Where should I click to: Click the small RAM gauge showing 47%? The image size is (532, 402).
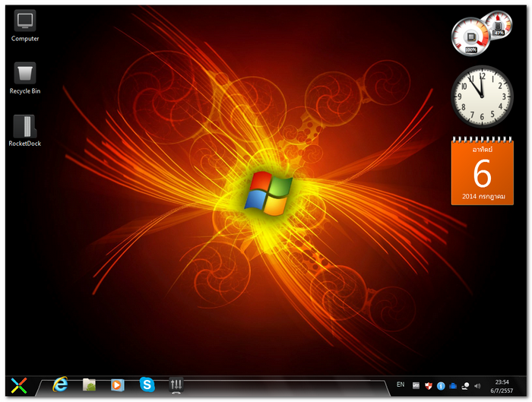pyautogui.click(x=498, y=24)
